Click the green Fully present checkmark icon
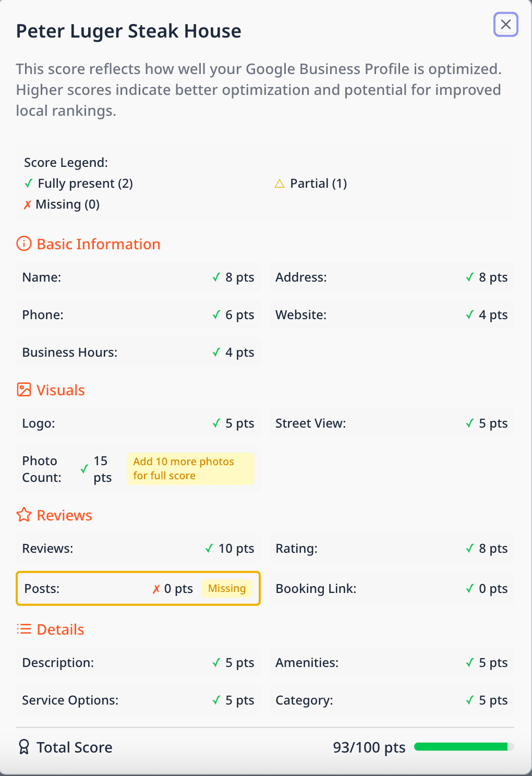The image size is (532, 776). [x=29, y=184]
